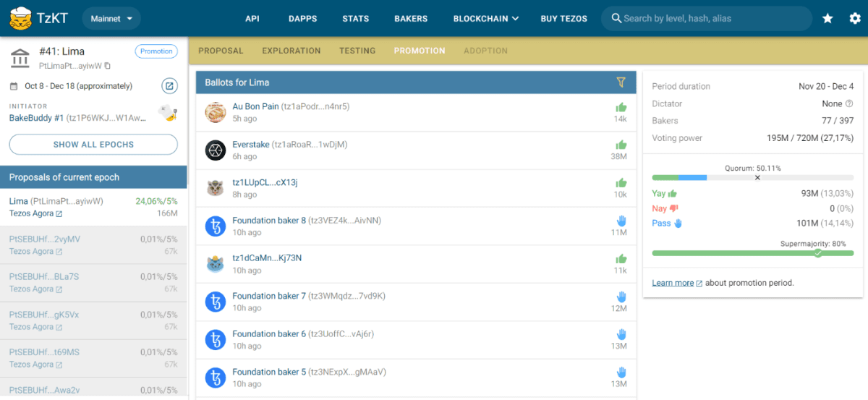Open the external link circle icon beside epoch dates
The width and height of the screenshot is (868, 400).
point(169,86)
